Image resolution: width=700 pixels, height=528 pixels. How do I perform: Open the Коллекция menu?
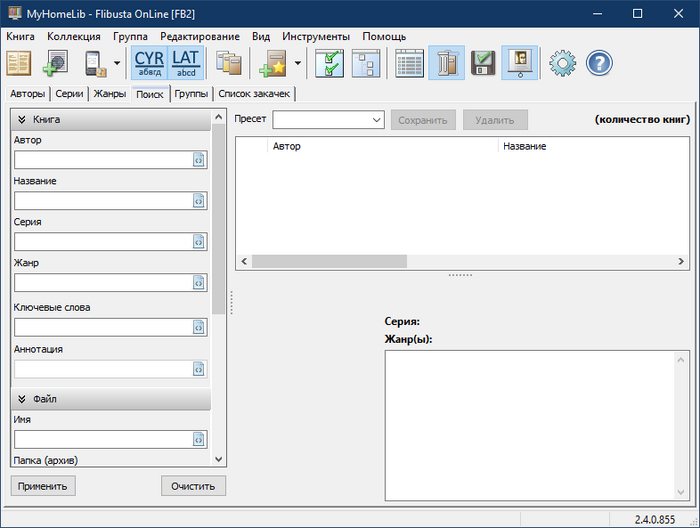coord(74,37)
